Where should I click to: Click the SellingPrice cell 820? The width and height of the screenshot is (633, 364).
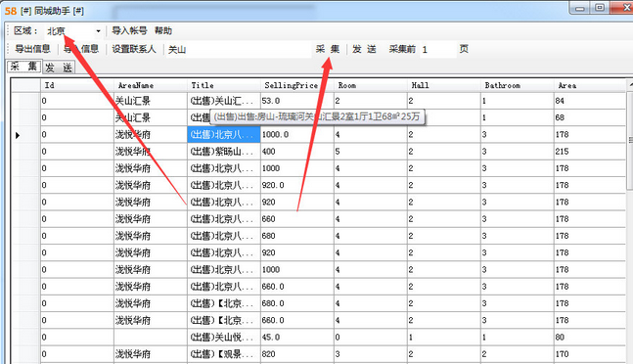coord(297,354)
